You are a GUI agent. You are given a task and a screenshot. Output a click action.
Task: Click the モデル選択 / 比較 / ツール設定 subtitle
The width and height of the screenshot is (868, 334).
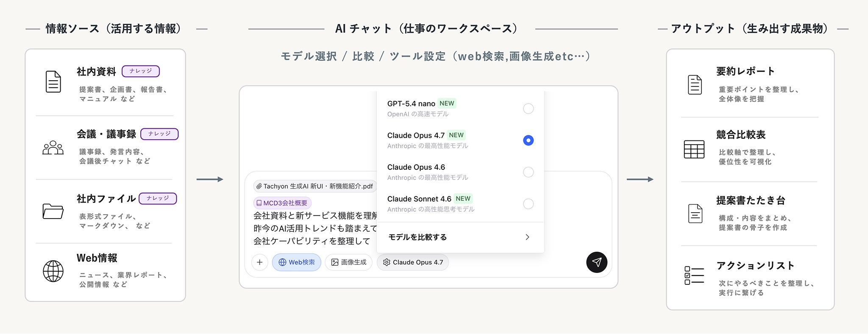click(x=436, y=56)
